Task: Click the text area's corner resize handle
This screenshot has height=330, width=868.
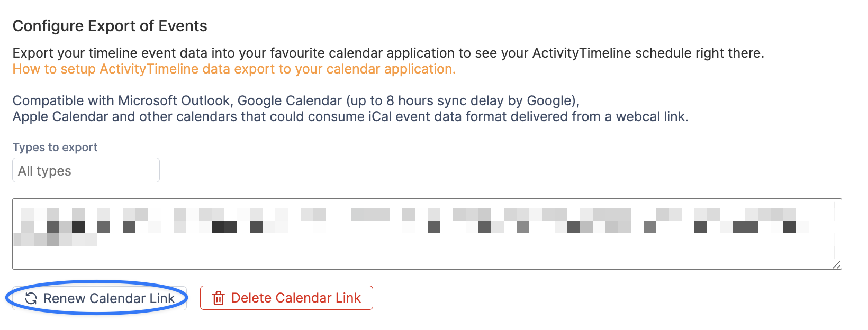Action: [x=836, y=264]
